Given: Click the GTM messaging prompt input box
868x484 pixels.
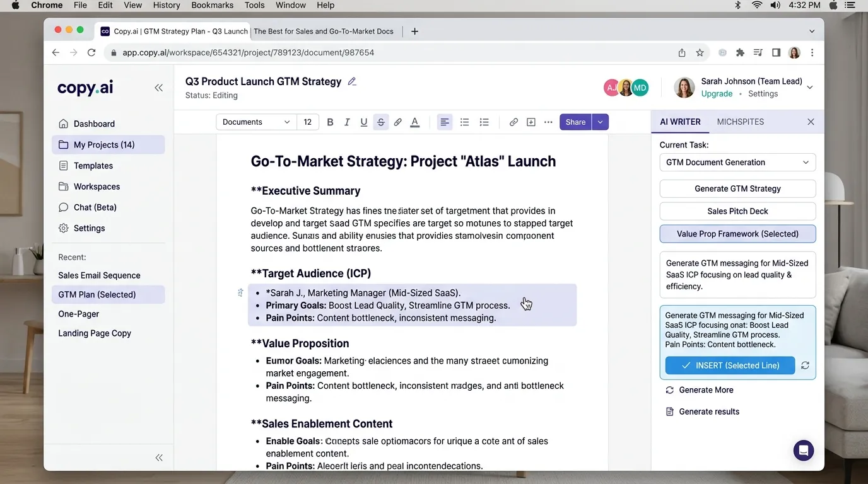Looking at the screenshot, I should tap(737, 275).
